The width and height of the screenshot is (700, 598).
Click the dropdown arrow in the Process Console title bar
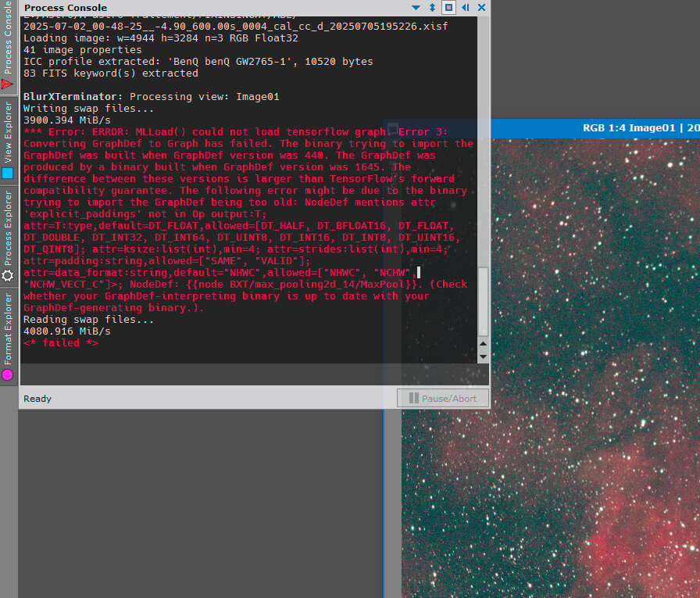click(x=416, y=8)
